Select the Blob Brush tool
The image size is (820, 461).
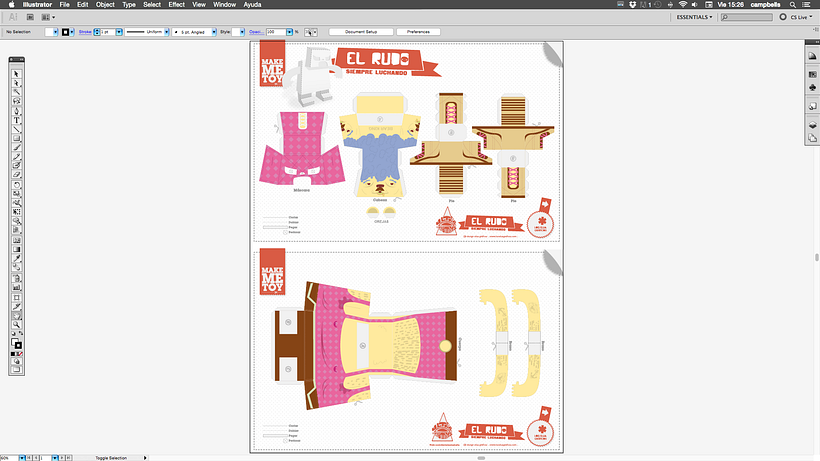pos(16,166)
